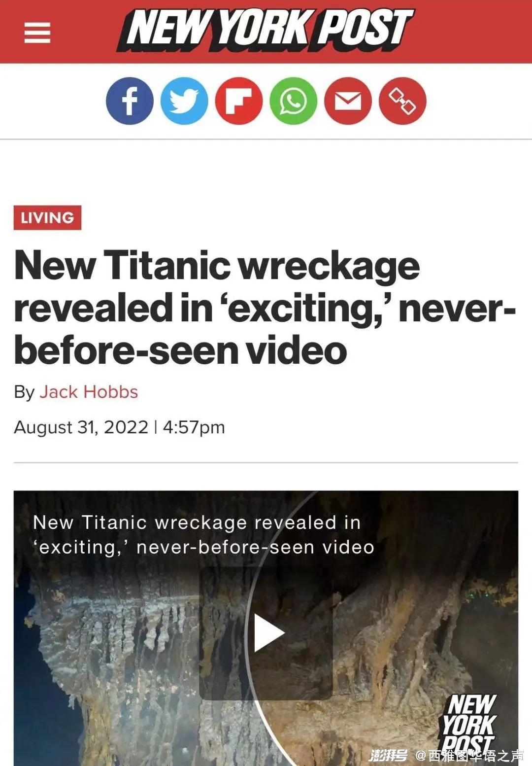Viewport: 532px width, 766px height.
Task: Open the LIVING section tag
Action: tap(47, 217)
